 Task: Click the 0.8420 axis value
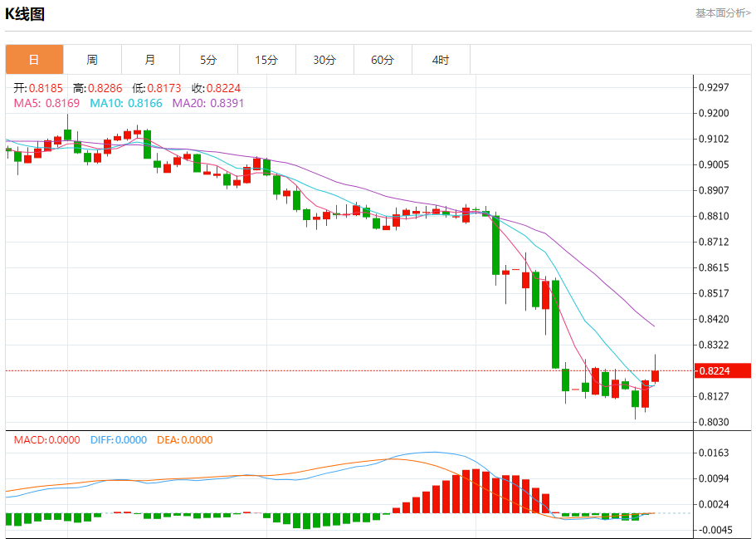coord(714,319)
